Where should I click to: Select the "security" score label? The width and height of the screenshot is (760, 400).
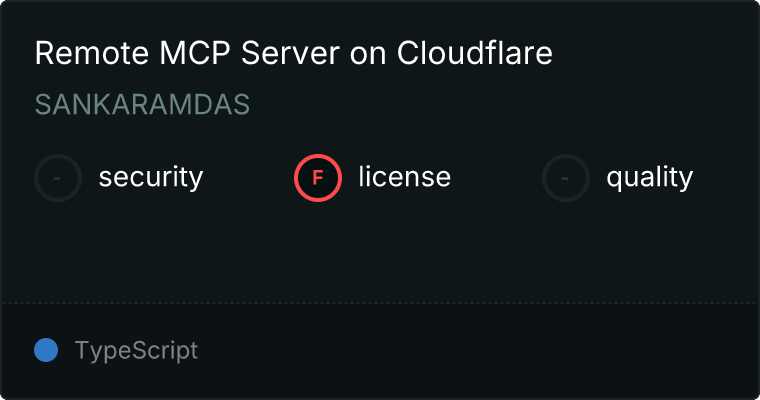[x=151, y=178]
